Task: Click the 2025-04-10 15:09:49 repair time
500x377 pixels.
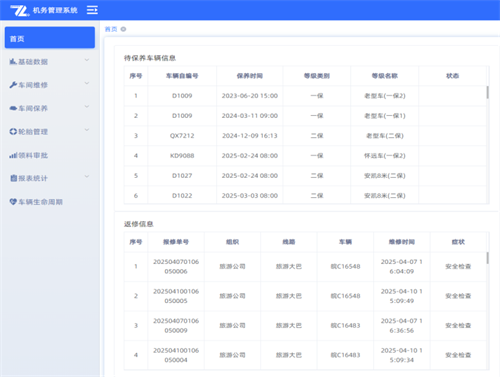Action: pyautogui.click(x=402, y=296)
